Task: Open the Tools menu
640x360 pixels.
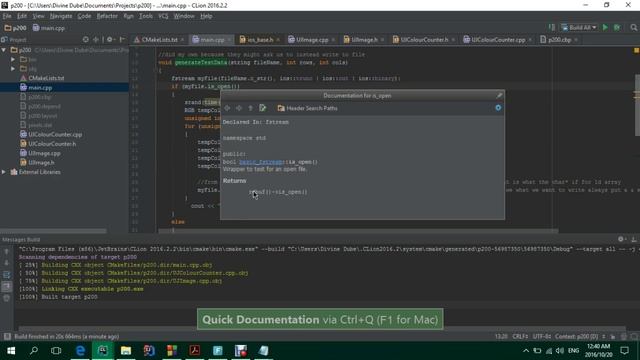Action: coord(146,16)
